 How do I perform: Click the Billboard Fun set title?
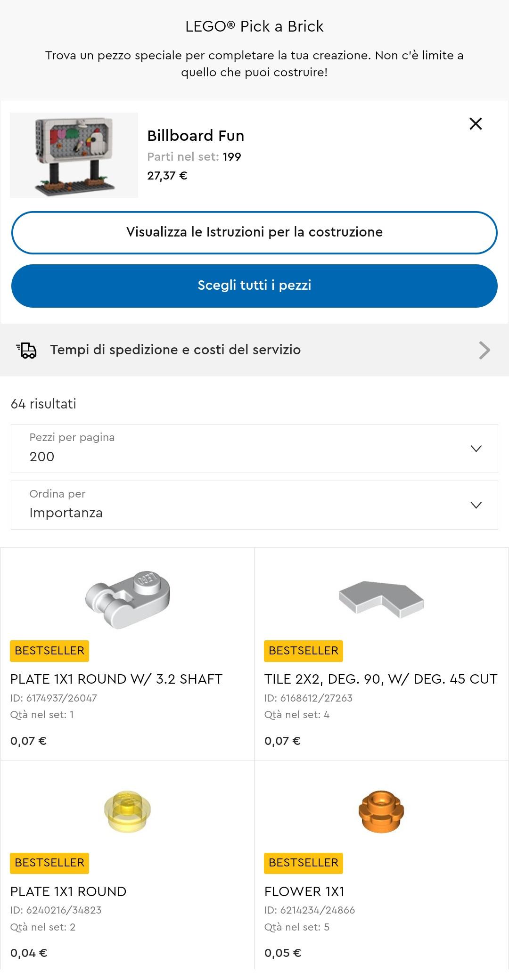[x=196, y=136]
